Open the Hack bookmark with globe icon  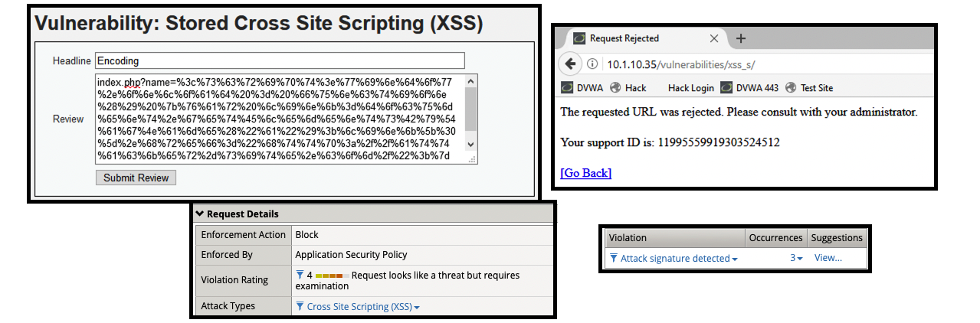pos(628,88)
